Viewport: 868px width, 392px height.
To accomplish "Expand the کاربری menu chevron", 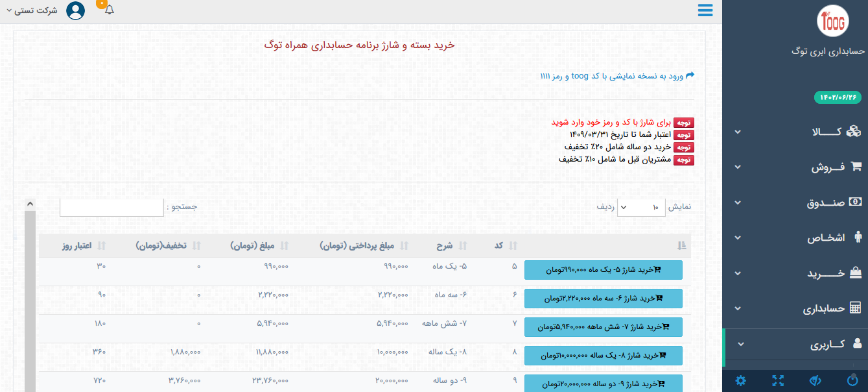I will pyautogui.click(x=742, y=344).
